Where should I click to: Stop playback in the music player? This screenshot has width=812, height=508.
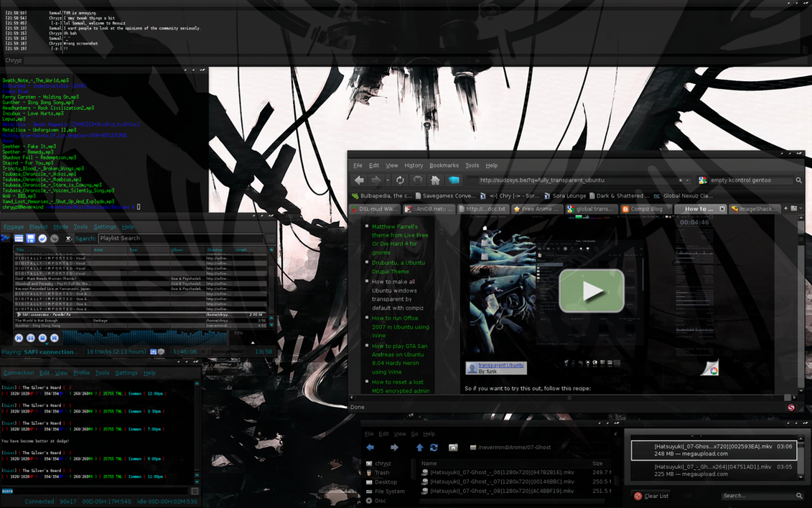click(42, 338)
